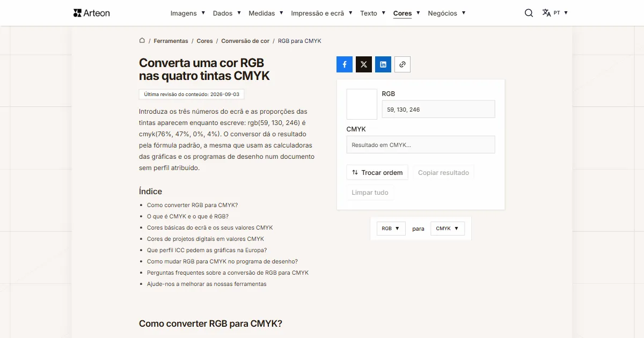
Task: Open the Texto menu
Action: (x=373, y=13)
